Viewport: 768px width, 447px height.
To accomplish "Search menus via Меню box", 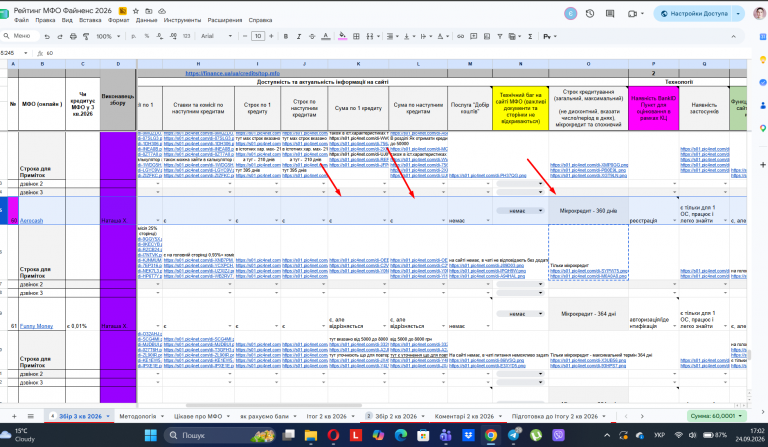I will tap(21, 36).
